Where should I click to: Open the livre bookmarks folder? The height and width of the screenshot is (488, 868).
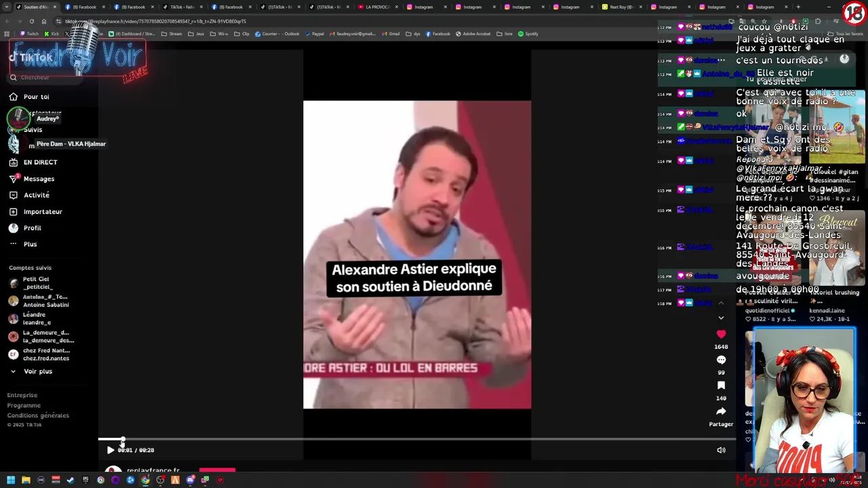505,34
